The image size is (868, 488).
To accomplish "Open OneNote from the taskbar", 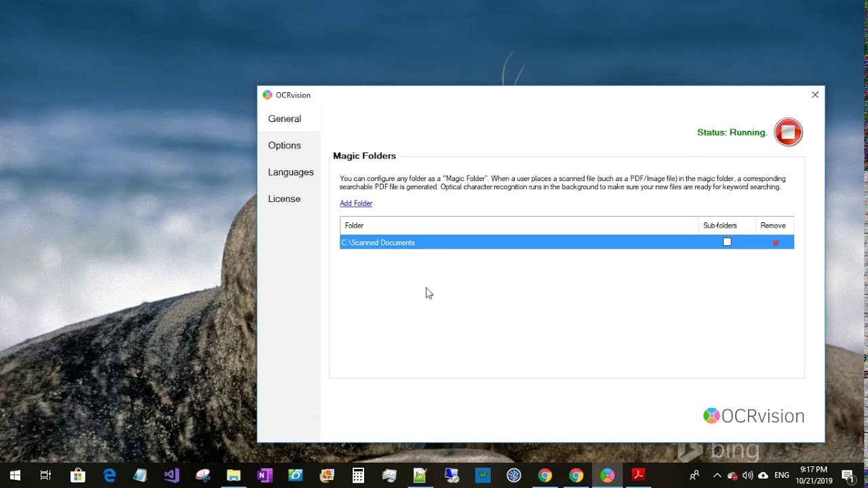I will click(x=264, y=475).
